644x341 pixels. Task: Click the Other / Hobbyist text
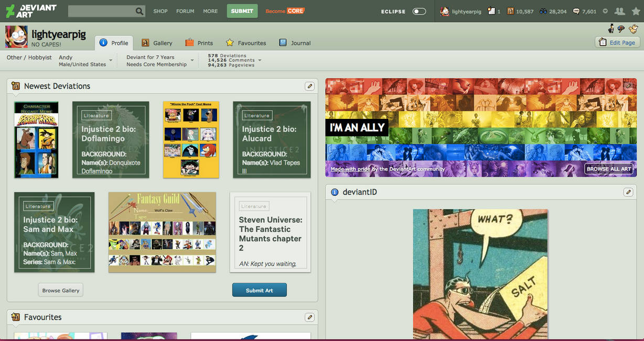(29, 58)
